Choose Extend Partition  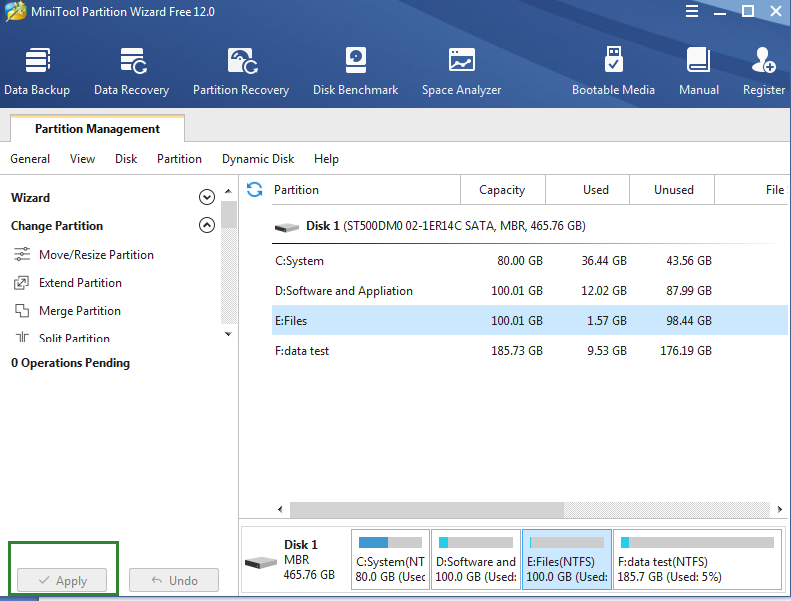pyautogui.click(x=80, y=283)
